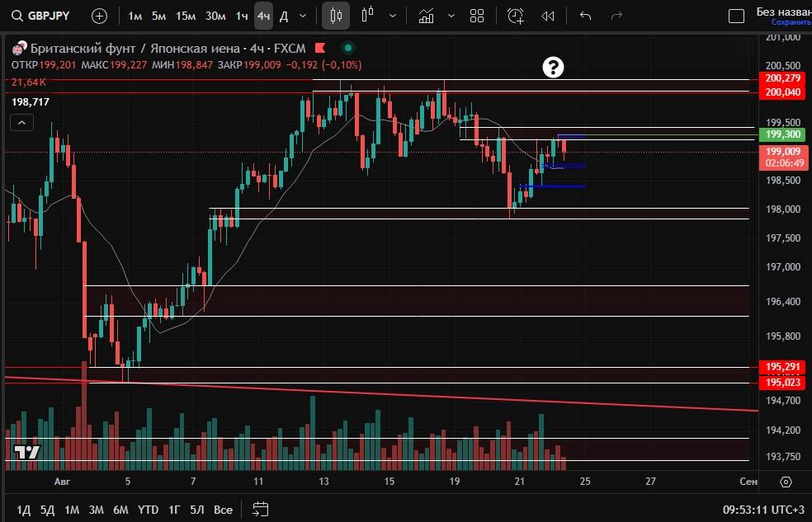Click the TradingView logo on chart
Viewport: 812px width, 522px height.
pyautogui.click(x=26, y=452)
